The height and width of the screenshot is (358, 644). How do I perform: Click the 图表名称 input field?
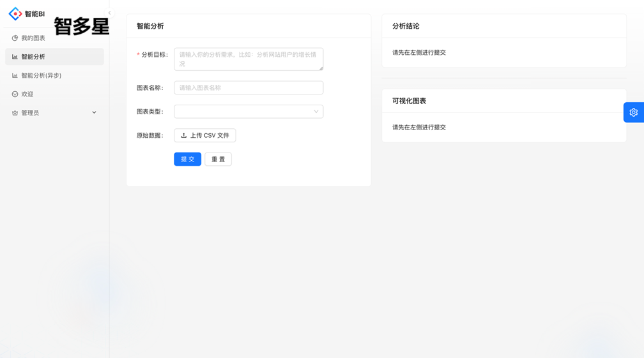click(x=249, y=88)
